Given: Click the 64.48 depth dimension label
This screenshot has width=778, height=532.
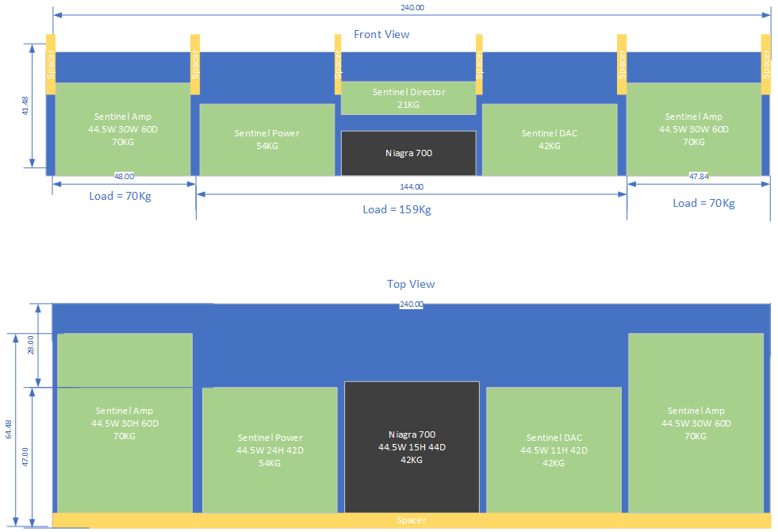Looking at the screenshot, I should pos(9,430).
